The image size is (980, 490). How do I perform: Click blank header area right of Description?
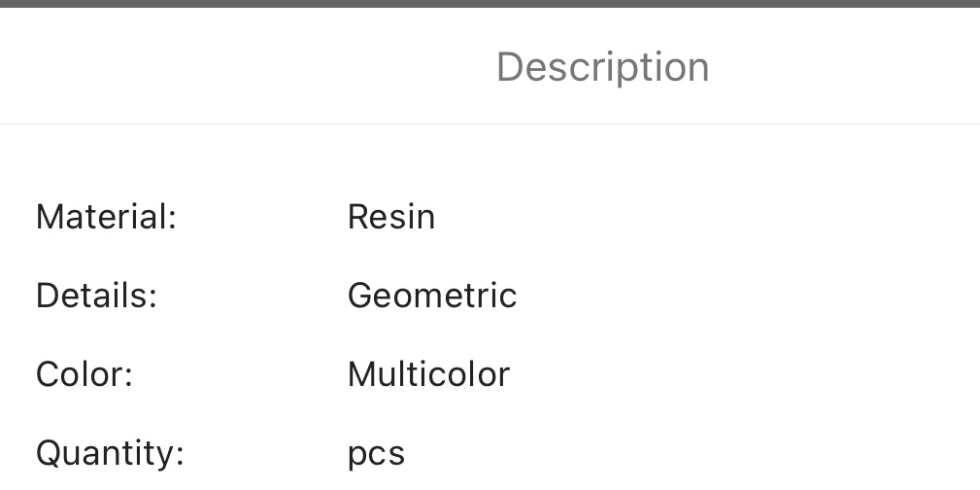pos(845,66)
